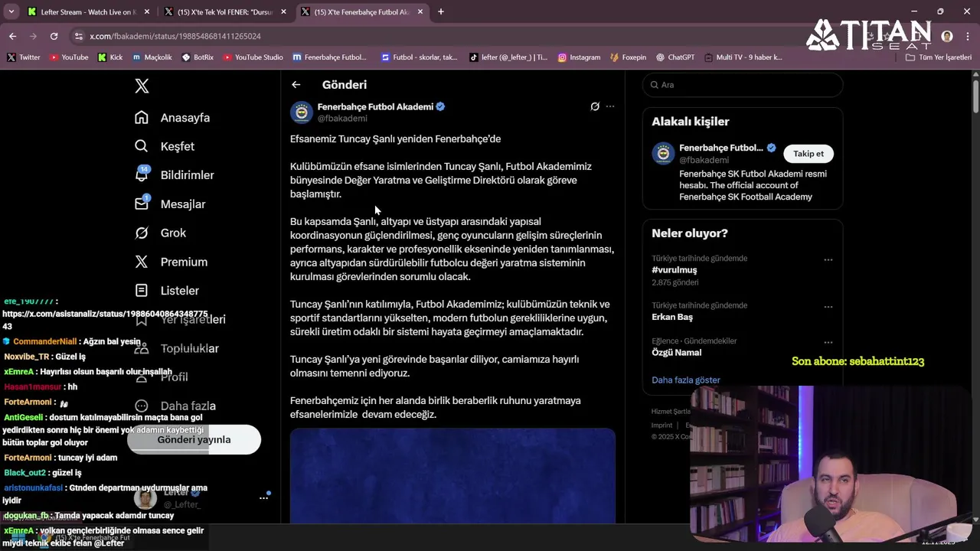
Task: Open the Foxepin bookmark
Action: coord(628,57)
